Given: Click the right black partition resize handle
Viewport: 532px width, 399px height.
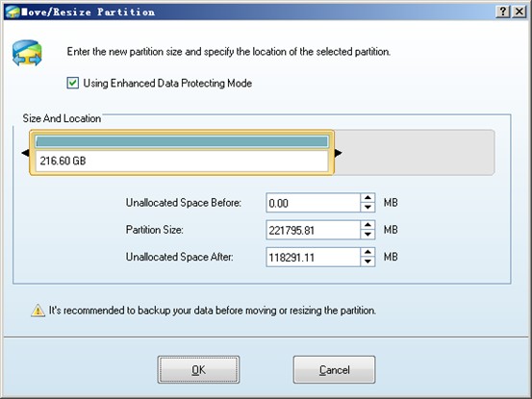Looking at the screenshot, I should point(339,153).
